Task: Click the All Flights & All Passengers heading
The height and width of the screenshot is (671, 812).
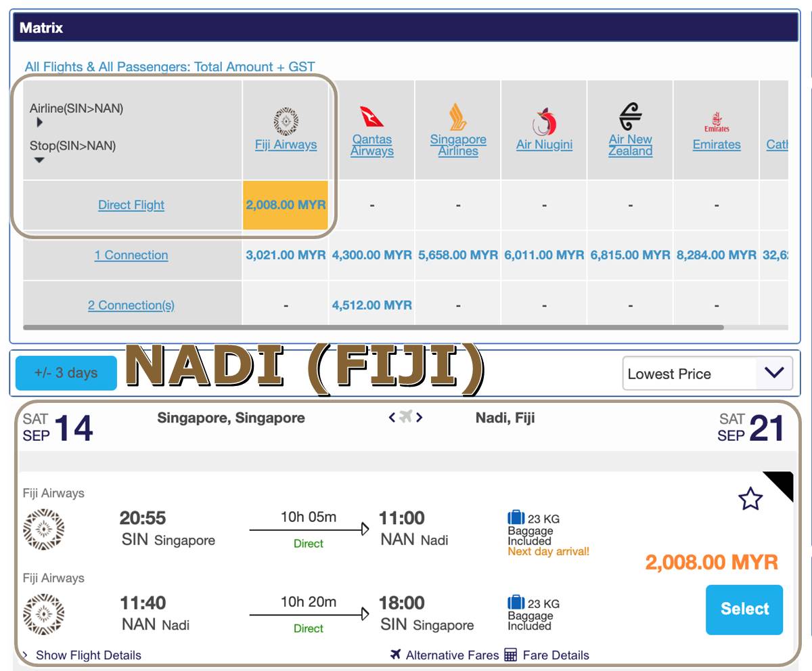Action: click(170, 66)
